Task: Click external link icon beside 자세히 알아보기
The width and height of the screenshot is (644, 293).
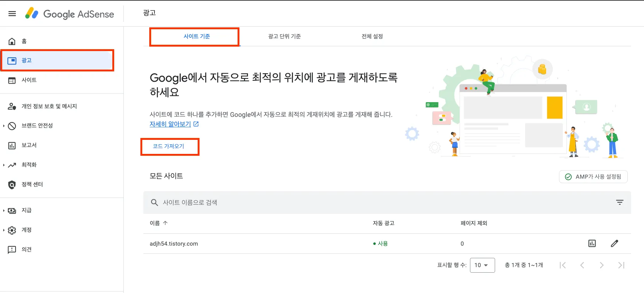Action: tap(196, 124)
